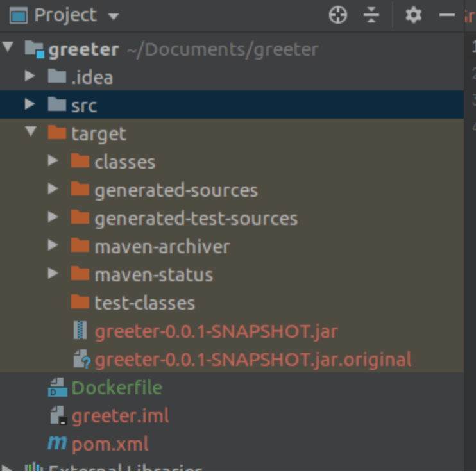Expand the .idea folder
Screen dimensions: 476x473
(30, 77)
